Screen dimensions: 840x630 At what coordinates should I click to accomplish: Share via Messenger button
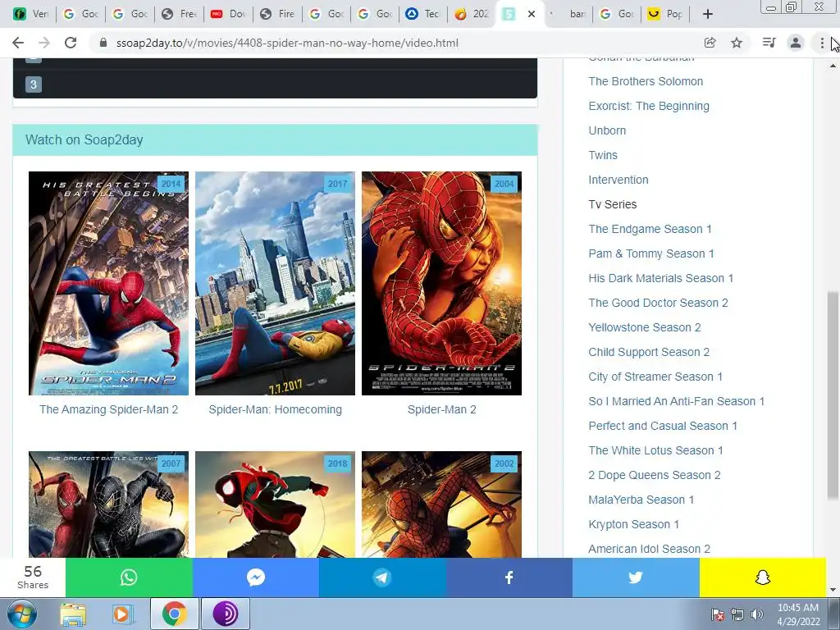click(256, 577)
